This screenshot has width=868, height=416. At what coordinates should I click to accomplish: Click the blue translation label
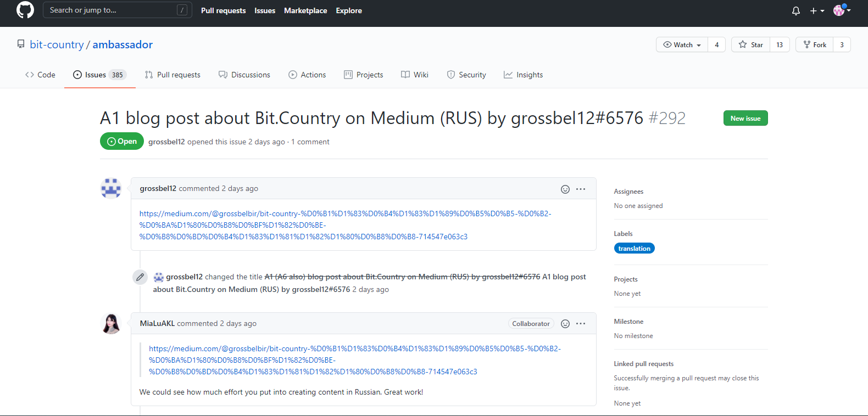click(635, 248)
